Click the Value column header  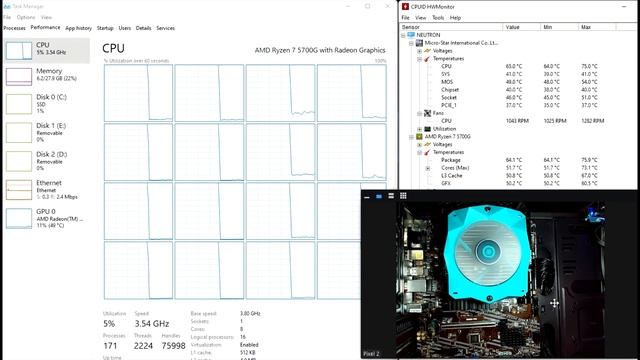tap(521, 27)
